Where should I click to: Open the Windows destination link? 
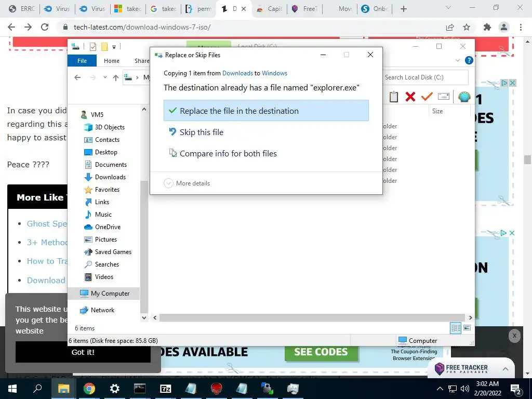click(274, 73)
